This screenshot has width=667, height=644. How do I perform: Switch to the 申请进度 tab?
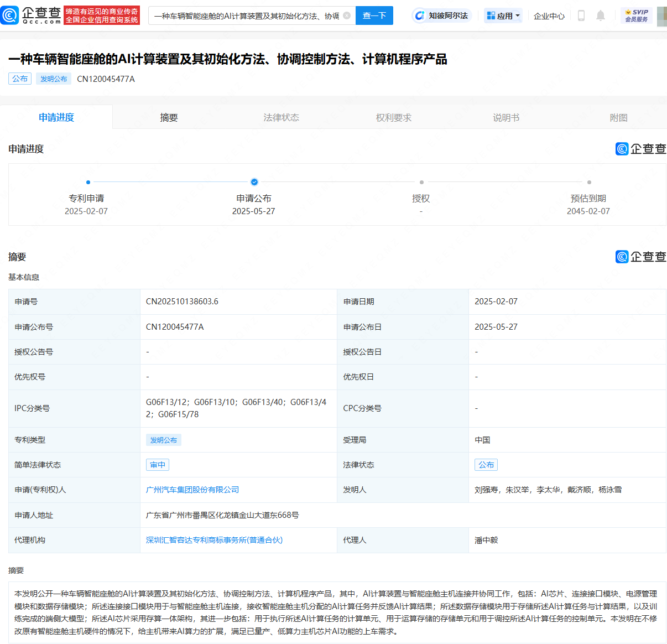coord(56,117)
